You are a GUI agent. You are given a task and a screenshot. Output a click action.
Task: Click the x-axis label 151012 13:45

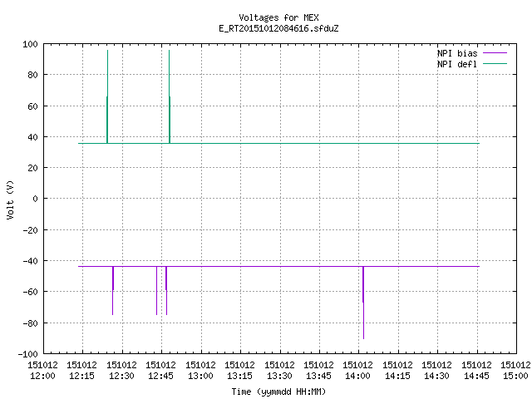pos(318,371)
